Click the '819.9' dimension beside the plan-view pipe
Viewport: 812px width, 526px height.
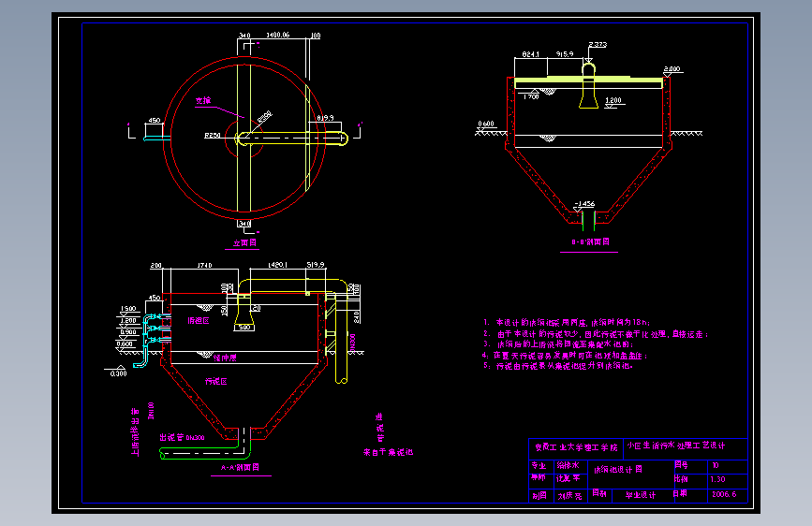pos(325,118)
